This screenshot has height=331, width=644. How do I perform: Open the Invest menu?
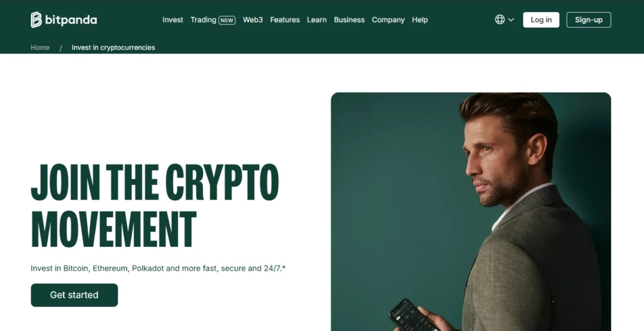point(172,20)
